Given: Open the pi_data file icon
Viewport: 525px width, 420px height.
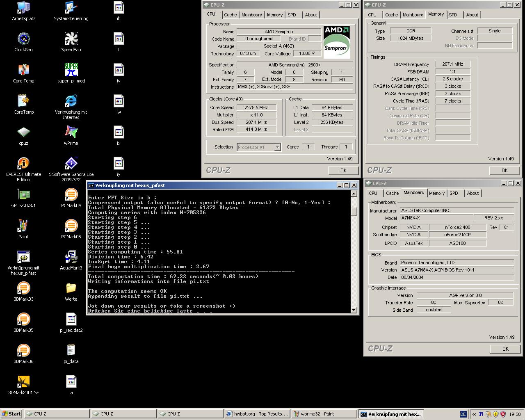Looking at the screenshot, I should coord(71,354).
